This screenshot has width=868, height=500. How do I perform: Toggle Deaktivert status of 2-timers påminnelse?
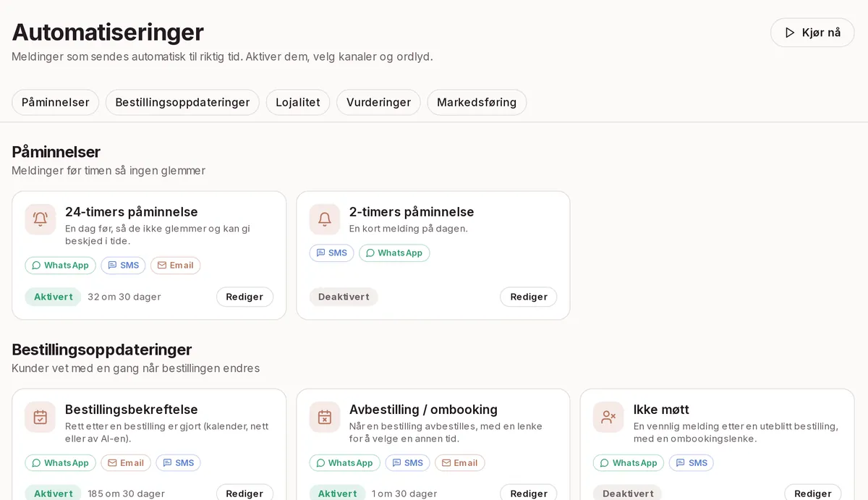click(x=344, y=297)
